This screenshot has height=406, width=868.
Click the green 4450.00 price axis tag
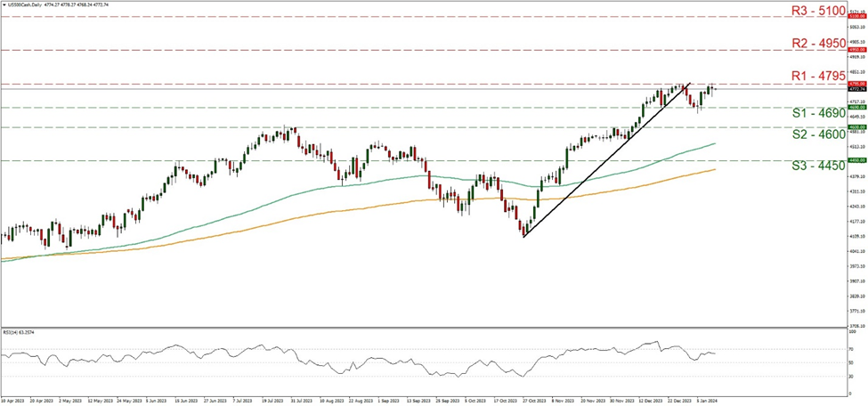(856, 160)
